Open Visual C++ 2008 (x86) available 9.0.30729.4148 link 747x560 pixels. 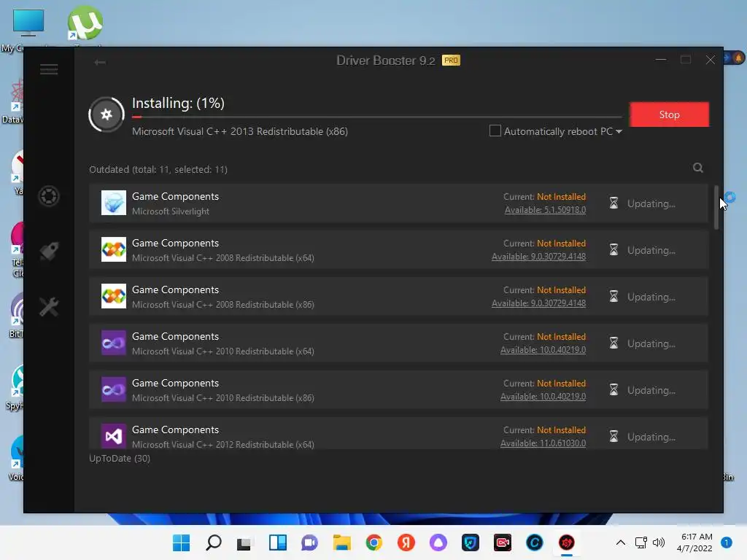point(538,303)
